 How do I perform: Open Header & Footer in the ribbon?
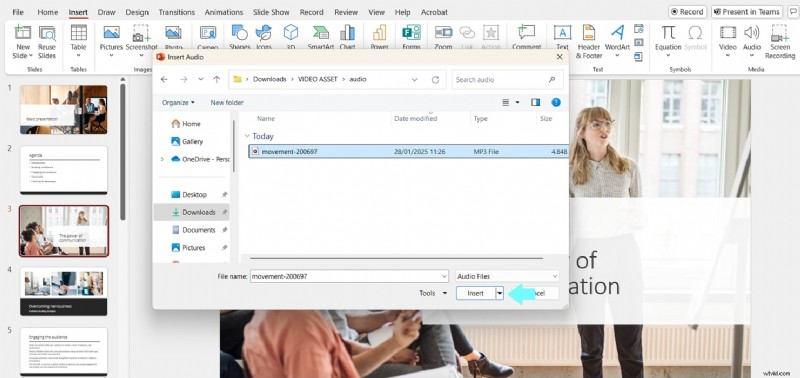click(589, 42)
